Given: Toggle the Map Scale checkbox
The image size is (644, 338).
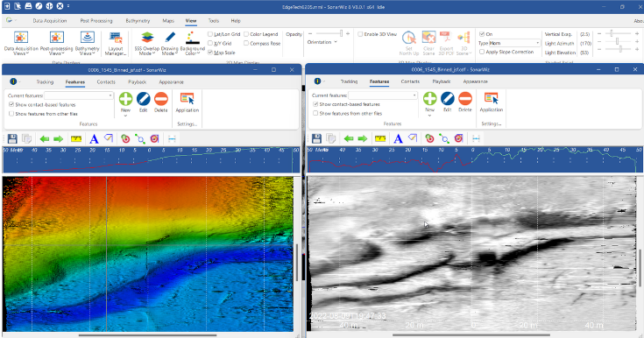Looking at the screenshot, I should click(210, 53).
